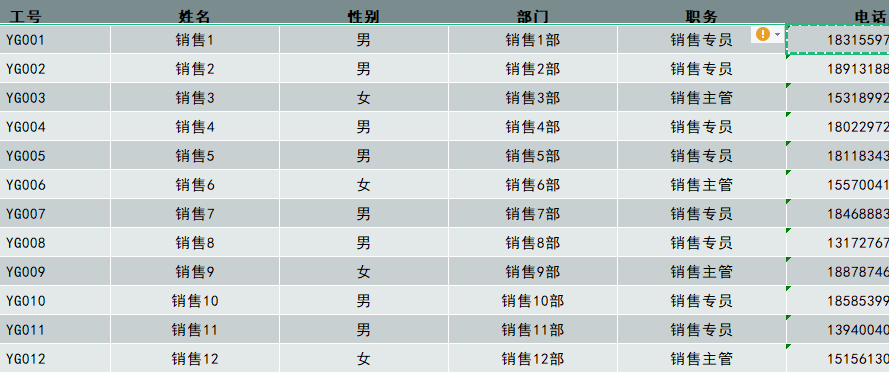The width and height of the screenshot is (889, 373).
Task: Select phone number cell starting 18913188
Action: [x=837, y=69]
